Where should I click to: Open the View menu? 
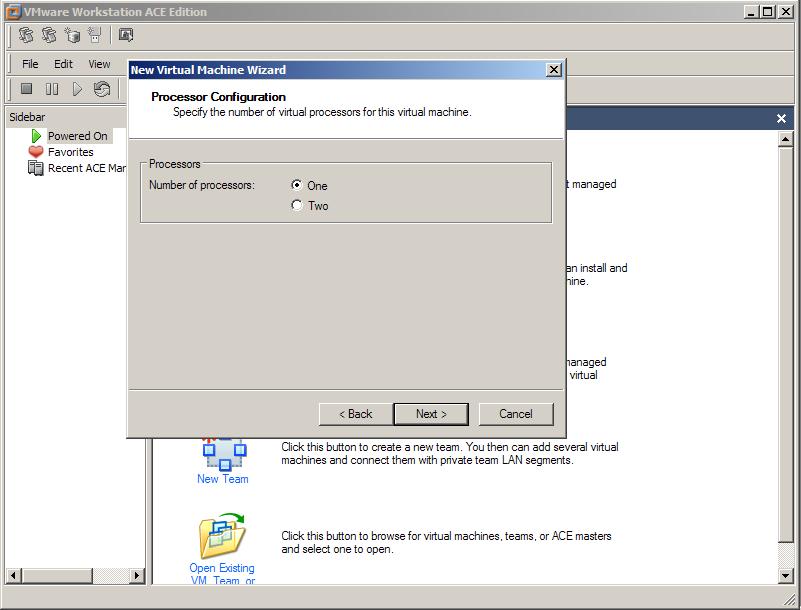click(x=99, y=64)
